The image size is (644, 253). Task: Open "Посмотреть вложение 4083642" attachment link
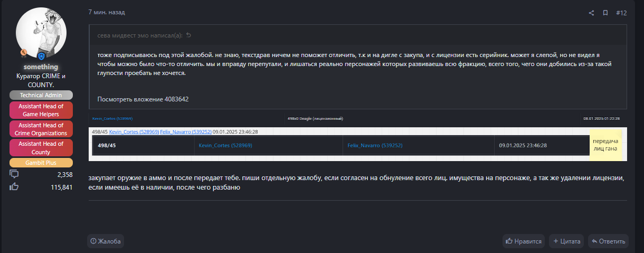pyautogui.click(x=143, y=99)
